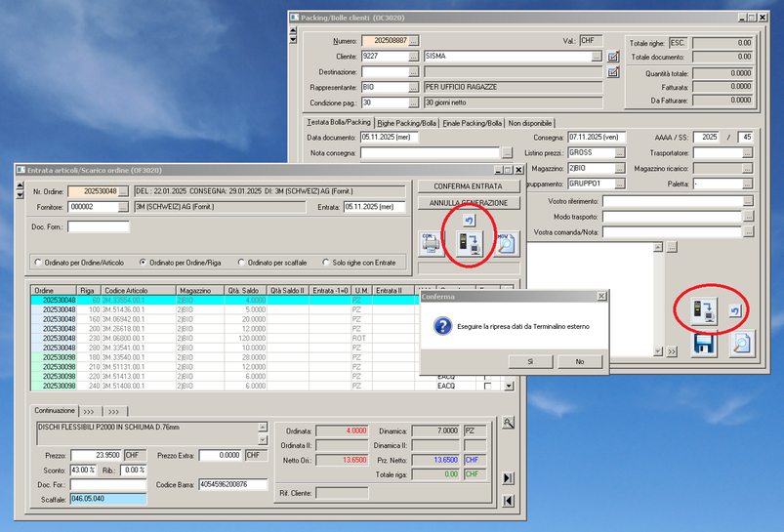Click the last record arrow icon at bottom right
The image size is (784, 532).
[509, 478]
